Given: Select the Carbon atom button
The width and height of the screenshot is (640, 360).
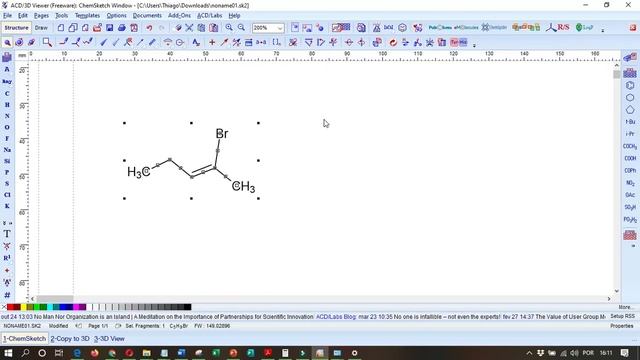Looking at the screenshot, I should pos(7,93).
